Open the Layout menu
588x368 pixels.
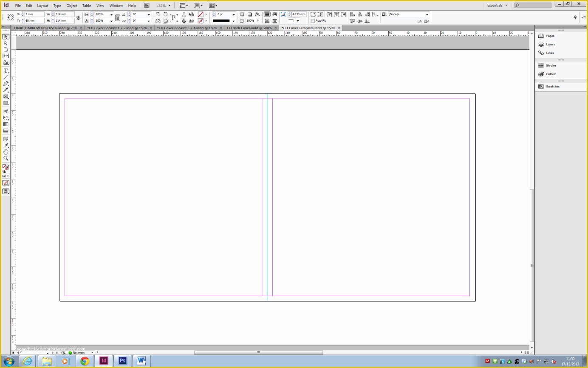coord(42,6)
